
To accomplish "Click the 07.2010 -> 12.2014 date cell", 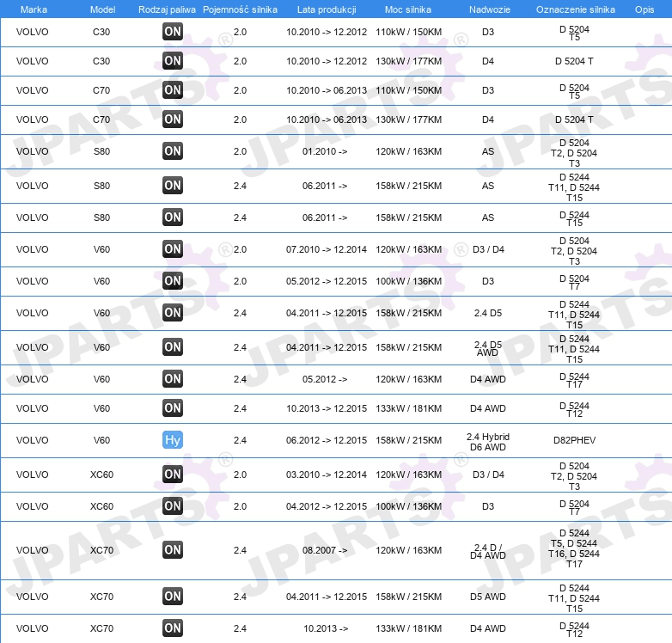I will pos(327,249).
